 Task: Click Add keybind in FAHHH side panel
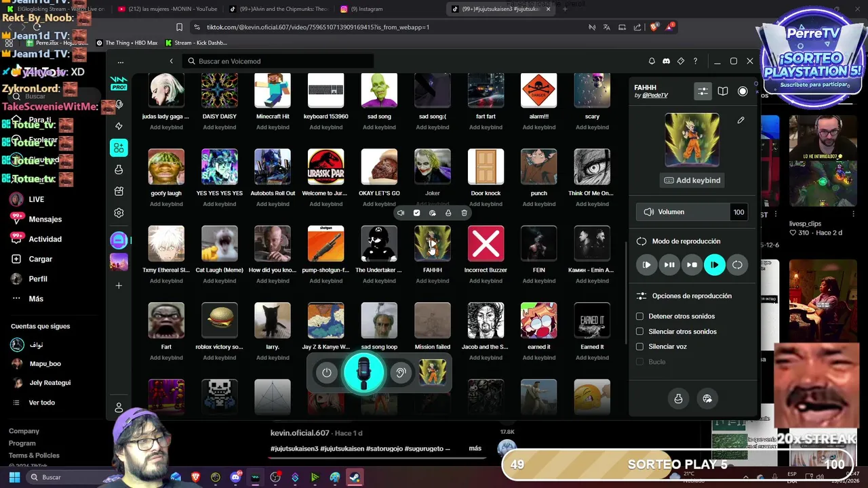(x=692, y=180)
